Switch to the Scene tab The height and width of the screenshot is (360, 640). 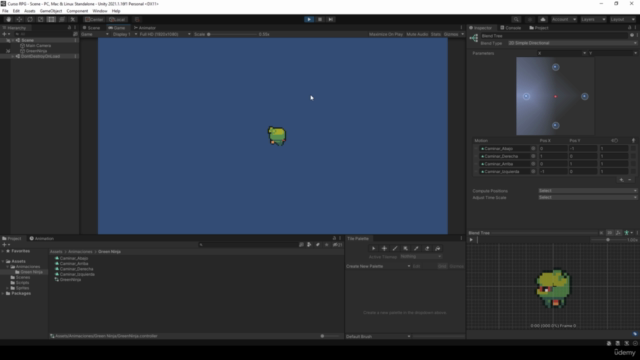[x=91, y=28]
